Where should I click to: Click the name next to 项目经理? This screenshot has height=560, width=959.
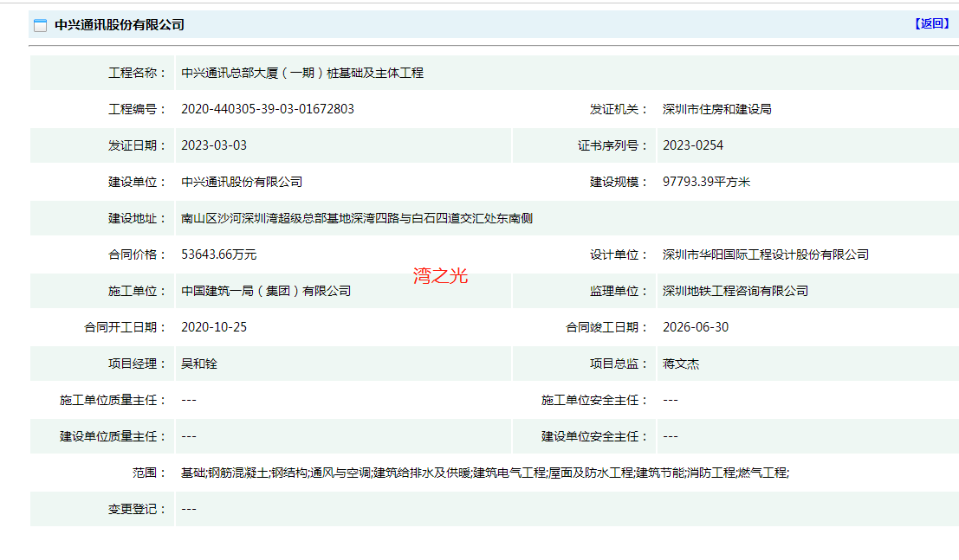point(198,364)
